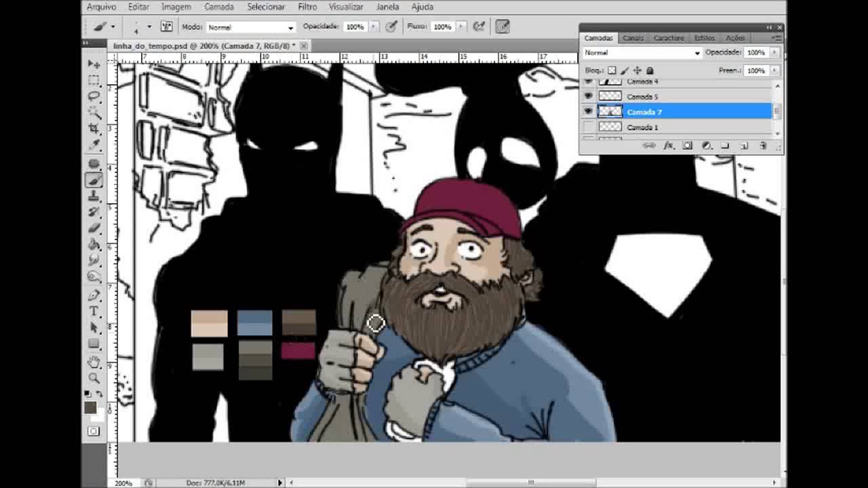Enable tablet pressure for opacity

point(391,26)
